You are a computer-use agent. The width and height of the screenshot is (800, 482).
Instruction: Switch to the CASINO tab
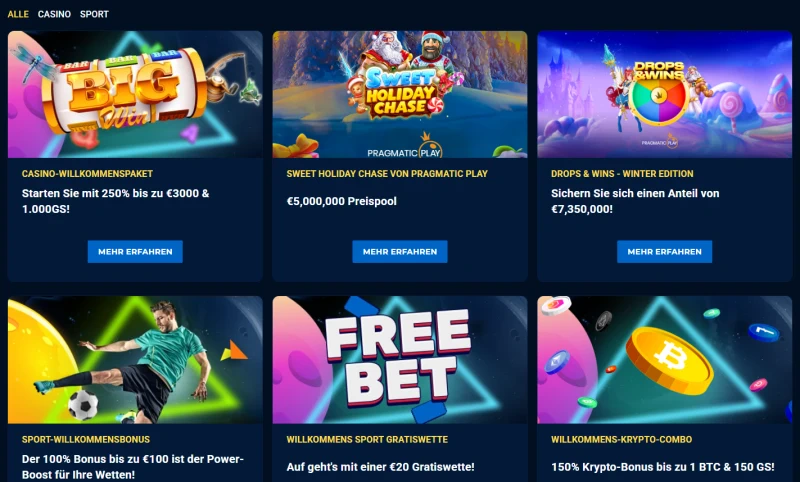(x=54, y=14)
